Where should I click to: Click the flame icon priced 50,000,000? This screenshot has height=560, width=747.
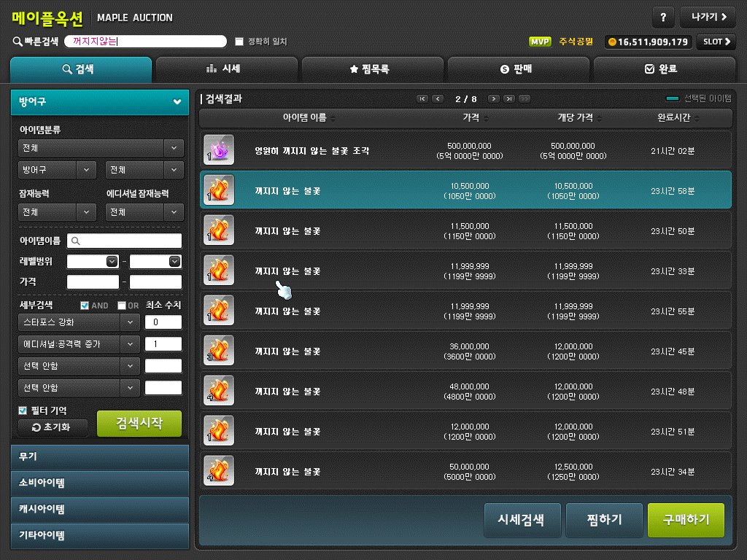[x=219, y=470]
